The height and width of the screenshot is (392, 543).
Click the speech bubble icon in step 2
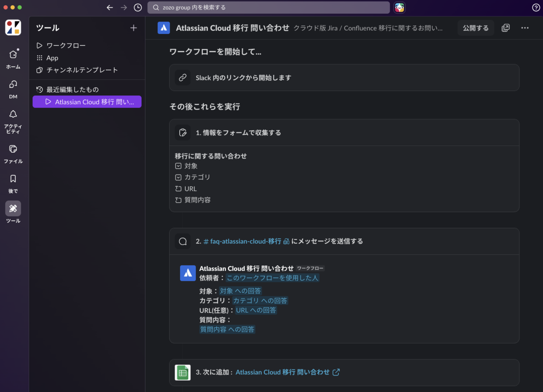coord(183,241)
